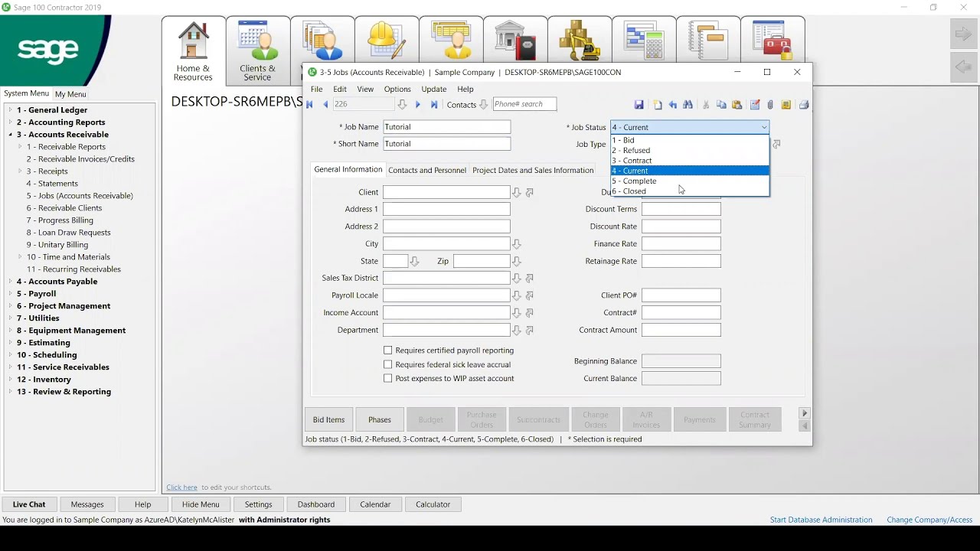980x551 pixels.
Task: Click the printer icon in toolbar
Action: [x=804, y=105]
